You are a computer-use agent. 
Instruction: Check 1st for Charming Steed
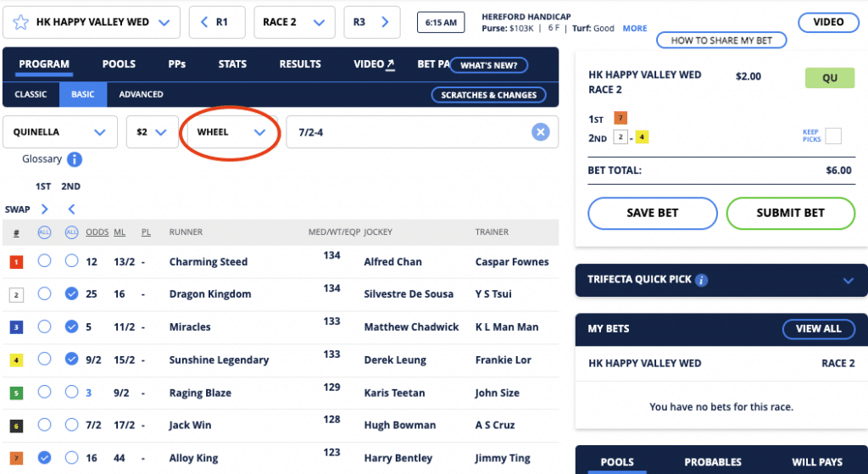pos(44,261)
